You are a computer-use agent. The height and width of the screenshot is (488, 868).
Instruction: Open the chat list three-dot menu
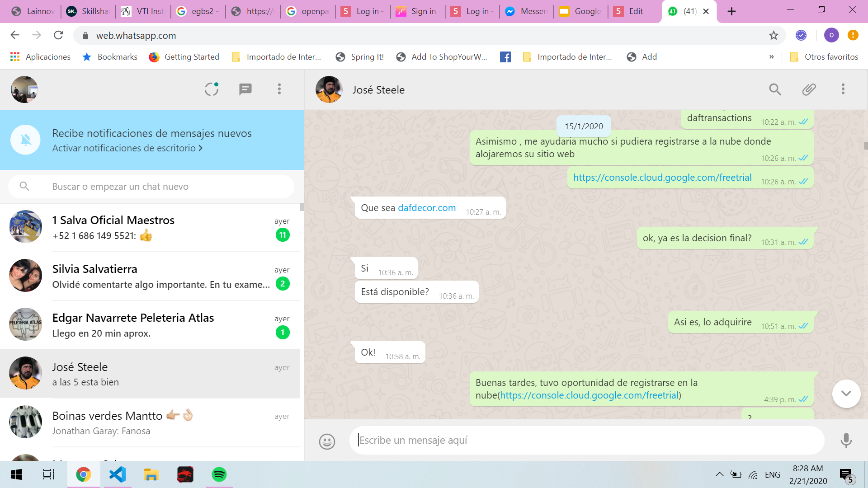coord(279,89)
